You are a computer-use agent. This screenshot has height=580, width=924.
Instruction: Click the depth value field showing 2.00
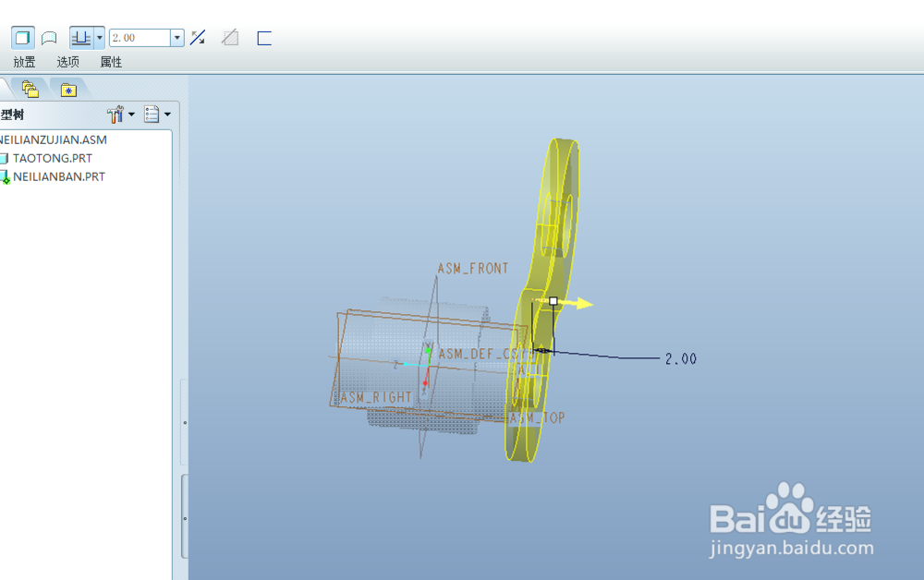tap(140, 38)
